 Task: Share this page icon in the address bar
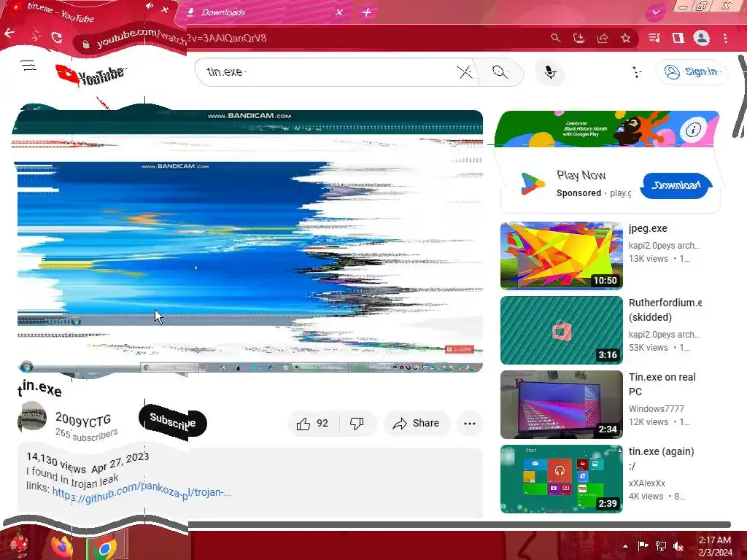(x=602, y=38)
